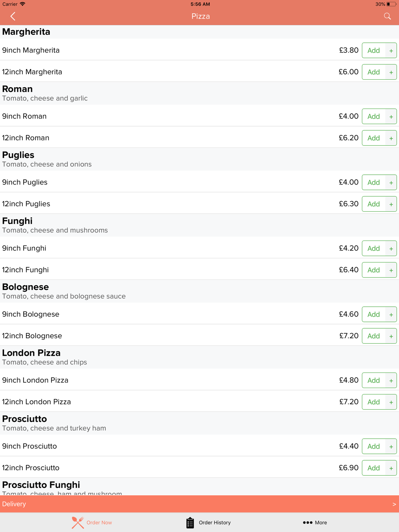Go back using the top-left arrow
The image size is (399, 532).
tap(13, 16)
